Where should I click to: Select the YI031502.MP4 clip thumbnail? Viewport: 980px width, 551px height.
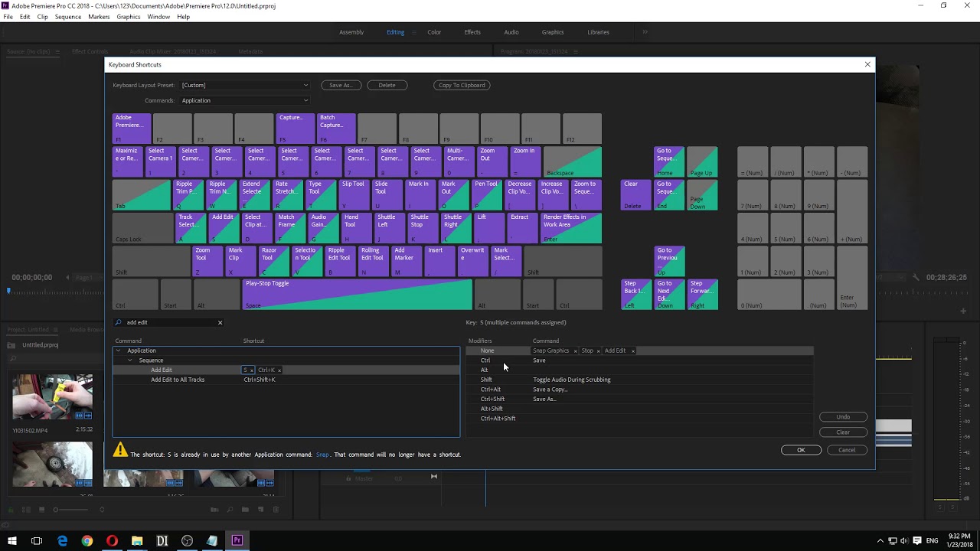pyautogui.click(x=52, y=396)
